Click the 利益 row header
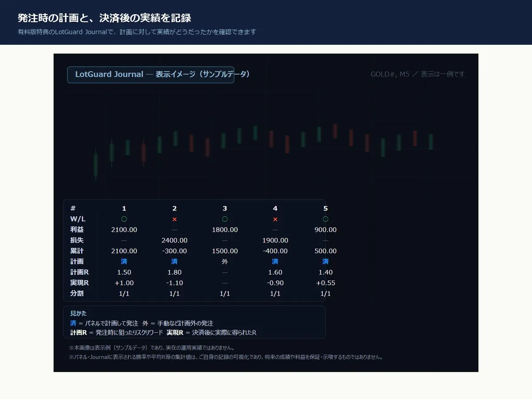The height and width of the screenshot is (399, 532). pyautogui.click(x=77, y=230)
